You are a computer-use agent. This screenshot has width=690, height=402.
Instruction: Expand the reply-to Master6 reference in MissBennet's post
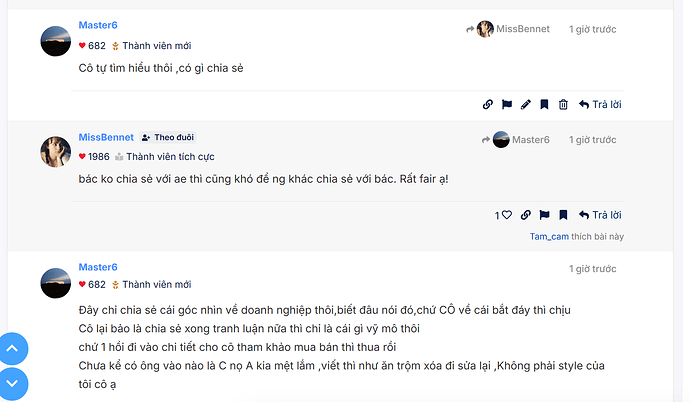point(520,140)
